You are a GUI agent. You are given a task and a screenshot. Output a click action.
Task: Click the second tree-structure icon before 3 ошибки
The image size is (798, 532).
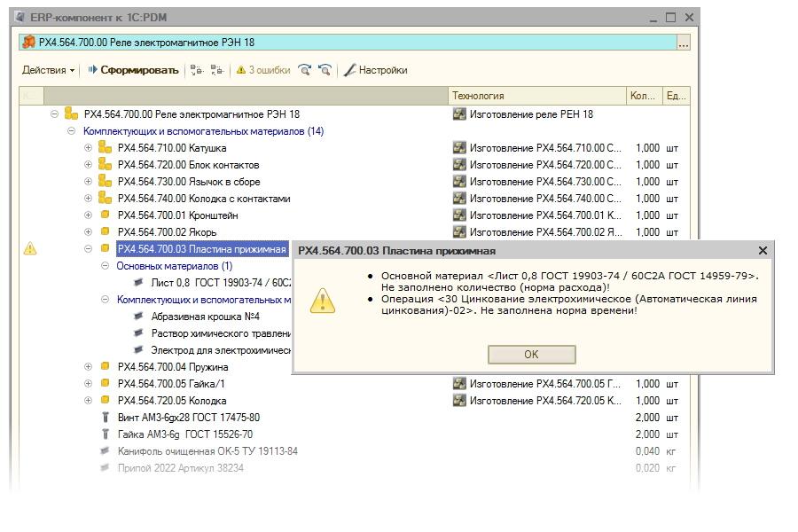(217, 70)
